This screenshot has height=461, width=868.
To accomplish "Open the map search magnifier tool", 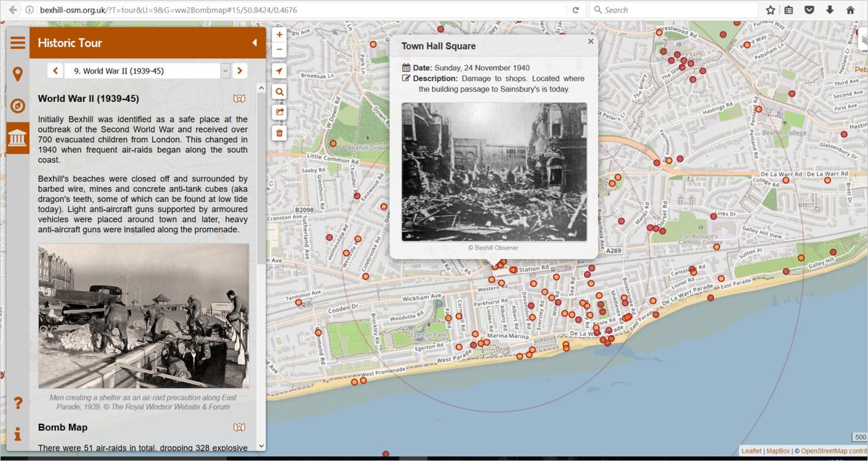I will 279,91.
